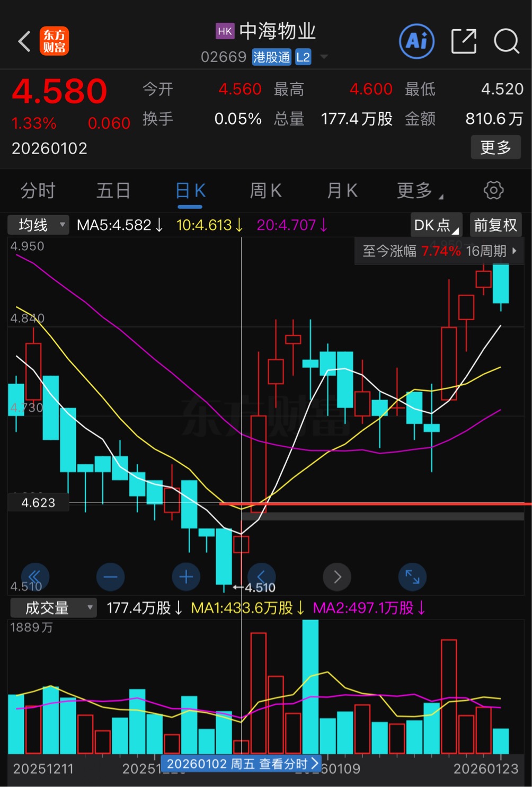Switch to 五日 tab

coord(113,190)
